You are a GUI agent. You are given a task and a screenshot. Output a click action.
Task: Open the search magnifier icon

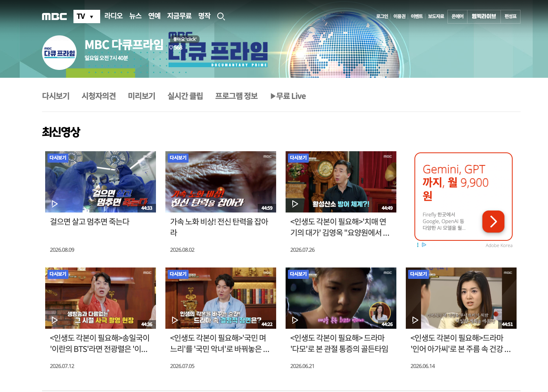tap(221, 16)
